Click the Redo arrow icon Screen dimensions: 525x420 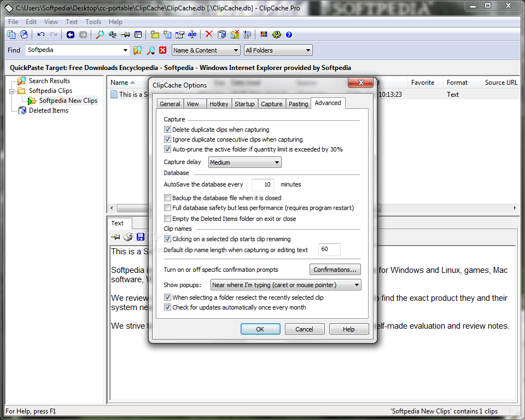pyautogui.click(x=53, y=34)
